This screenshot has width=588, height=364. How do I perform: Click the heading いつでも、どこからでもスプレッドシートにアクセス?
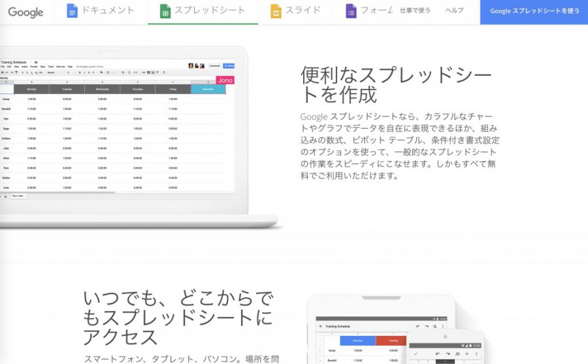pos(178,318)
